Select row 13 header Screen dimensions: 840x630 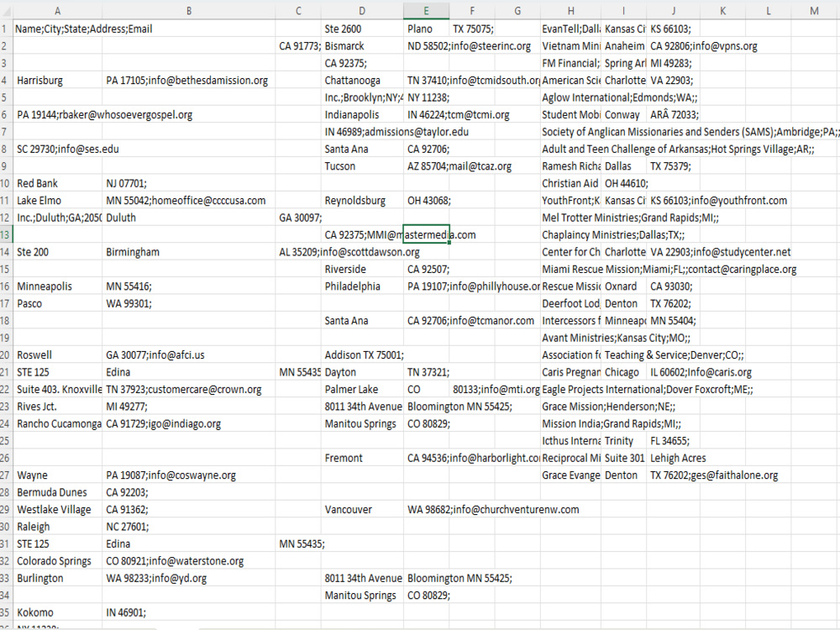(5, 234)
